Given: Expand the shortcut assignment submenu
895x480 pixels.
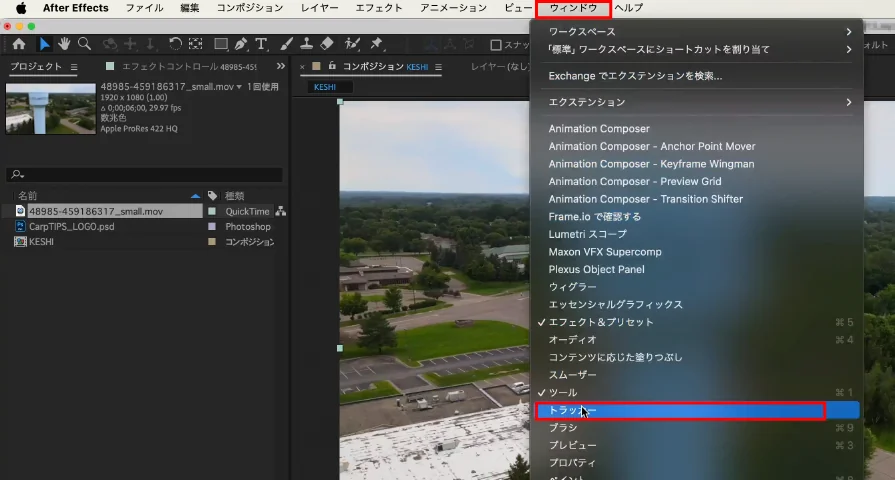Looking at the screenshot, I should [696, 49].
